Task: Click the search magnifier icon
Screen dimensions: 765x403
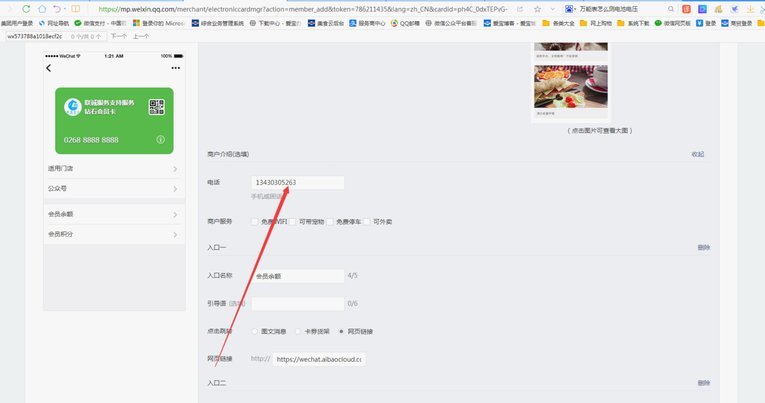Action: coord(671,9)
